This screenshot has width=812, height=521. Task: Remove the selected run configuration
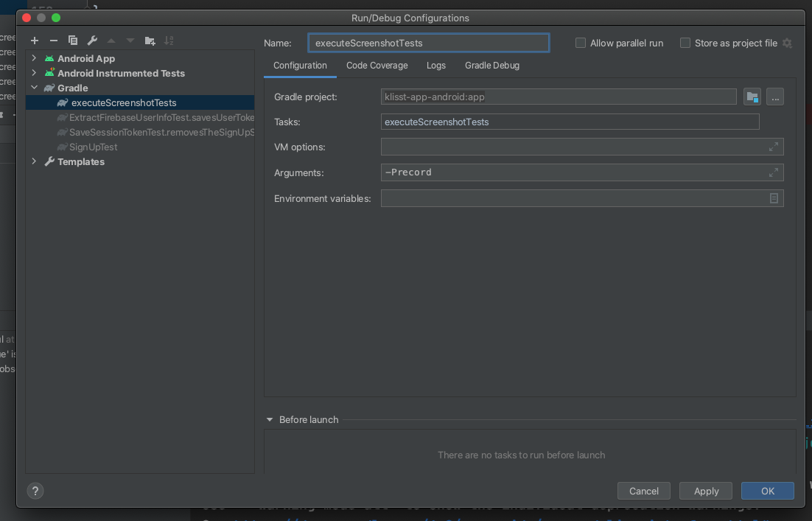coord(53,41)
